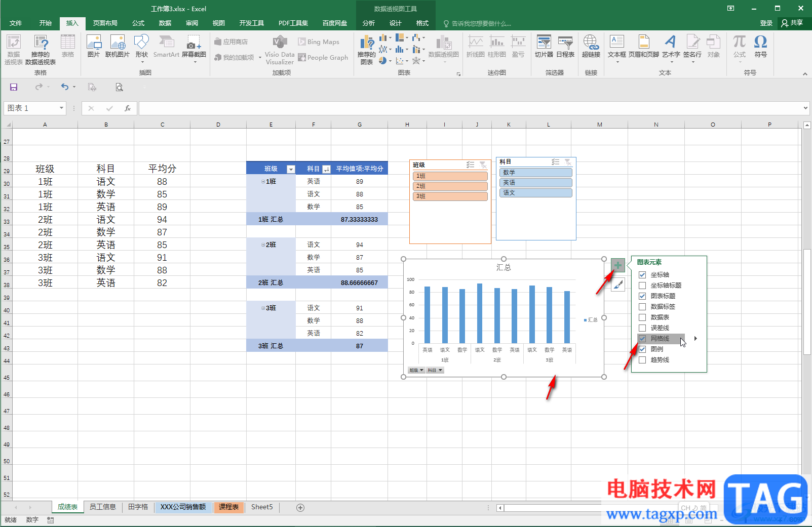Toggle multi-select on 科目 slicer
The width and height of the screenshot is (812, 527).
click(x=556, y=162)
